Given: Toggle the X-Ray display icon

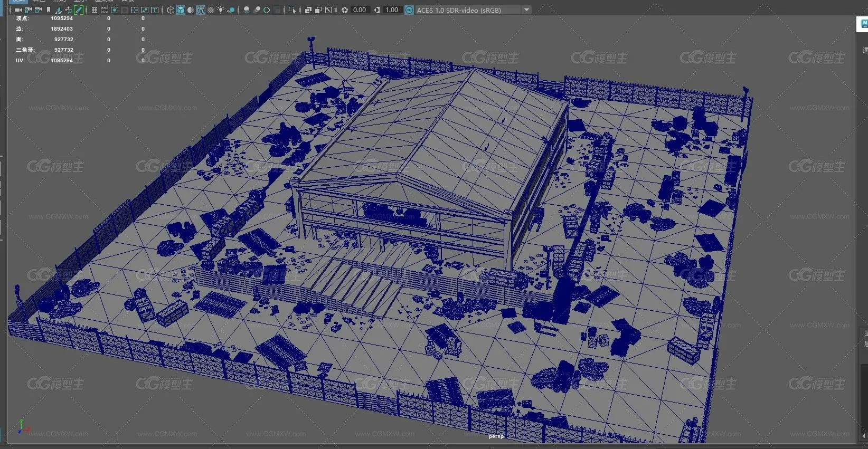Looking at the screenshot, I should (x=308, y=10).
